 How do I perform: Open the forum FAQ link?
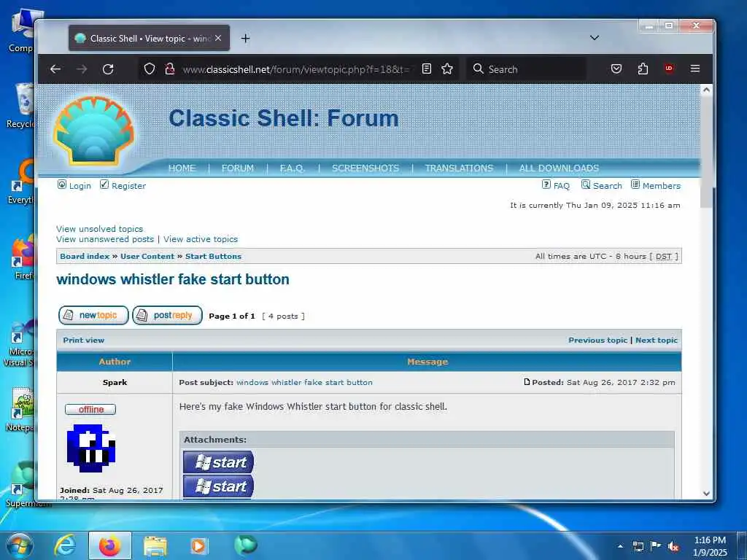(x=561, y=186)
